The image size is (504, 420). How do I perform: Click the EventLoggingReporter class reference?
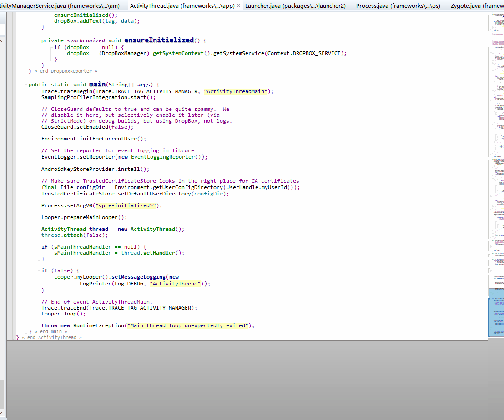pyautogui.click(x=163, y=157)
